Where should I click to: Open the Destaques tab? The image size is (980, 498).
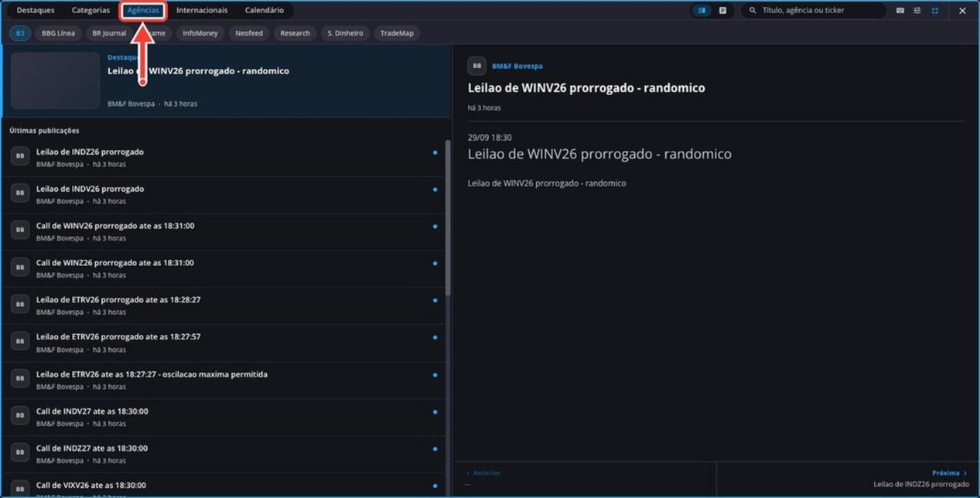point(35,11)
